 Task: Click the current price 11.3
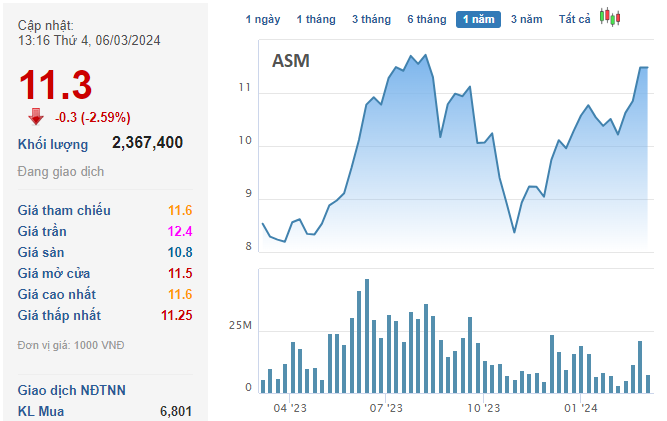coord(56,83)
